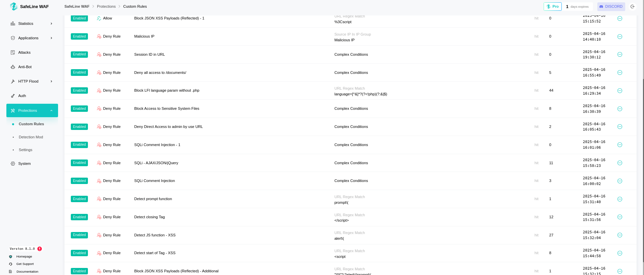Click the SafeLine WAF logo icon
644x275 pixels.
point(14,6)
